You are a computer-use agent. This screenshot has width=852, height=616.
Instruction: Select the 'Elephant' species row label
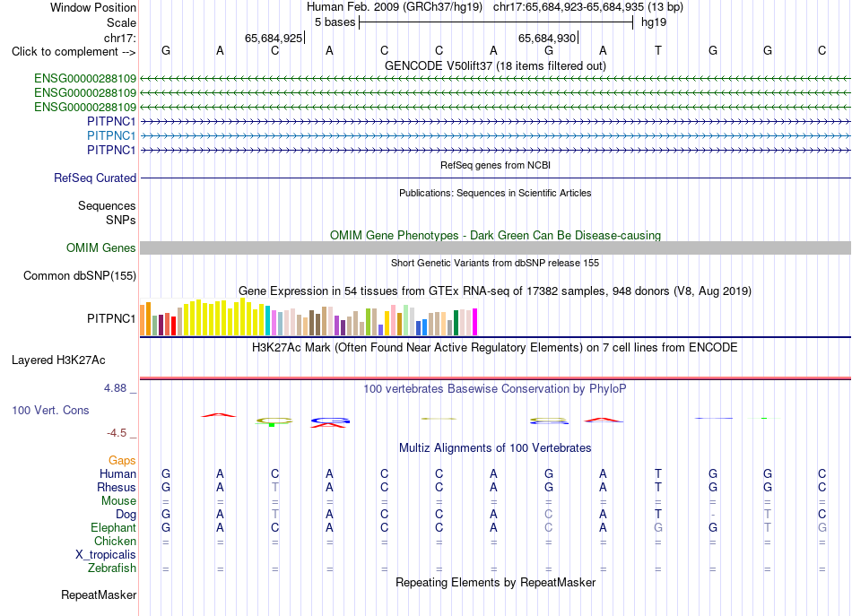[113, 527]
